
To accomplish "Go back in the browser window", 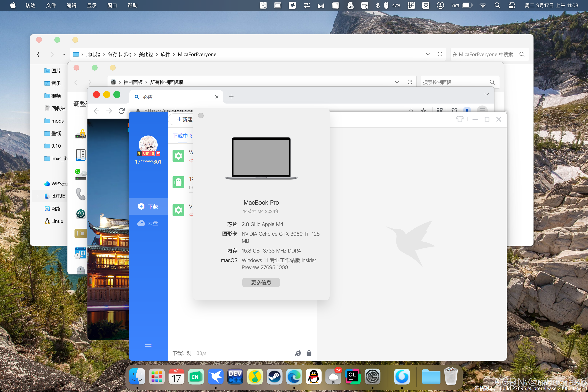I will (x=96, y=111).
